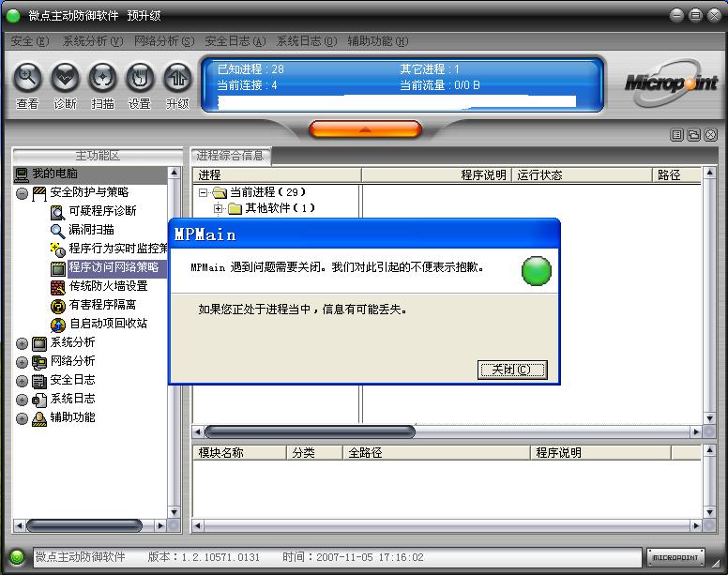
Task: Click sidebar horizontal scrollbar thumb
Action: click(84, 526)
